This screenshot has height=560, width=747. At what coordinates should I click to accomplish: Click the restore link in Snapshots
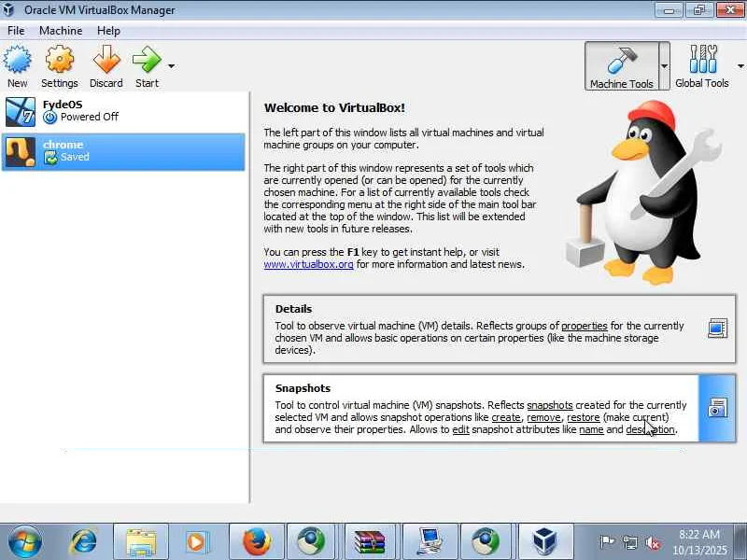[x=583, y=417]
